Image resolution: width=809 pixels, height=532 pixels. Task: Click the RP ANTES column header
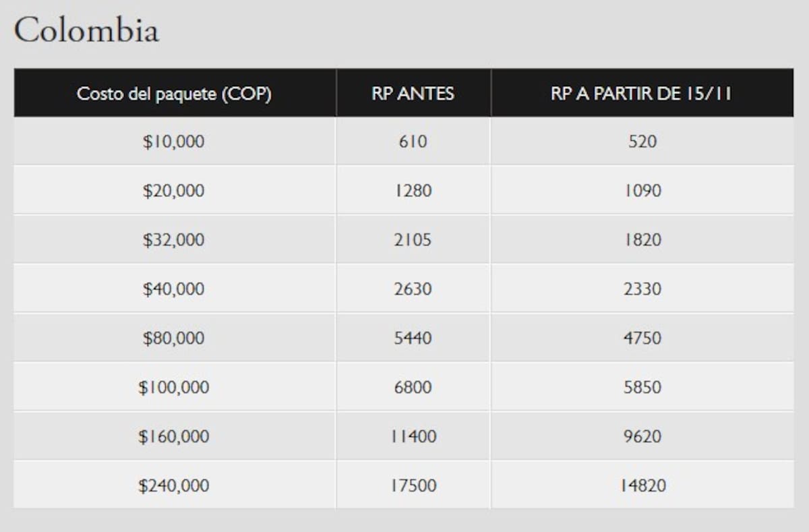[x=413, y=93]
